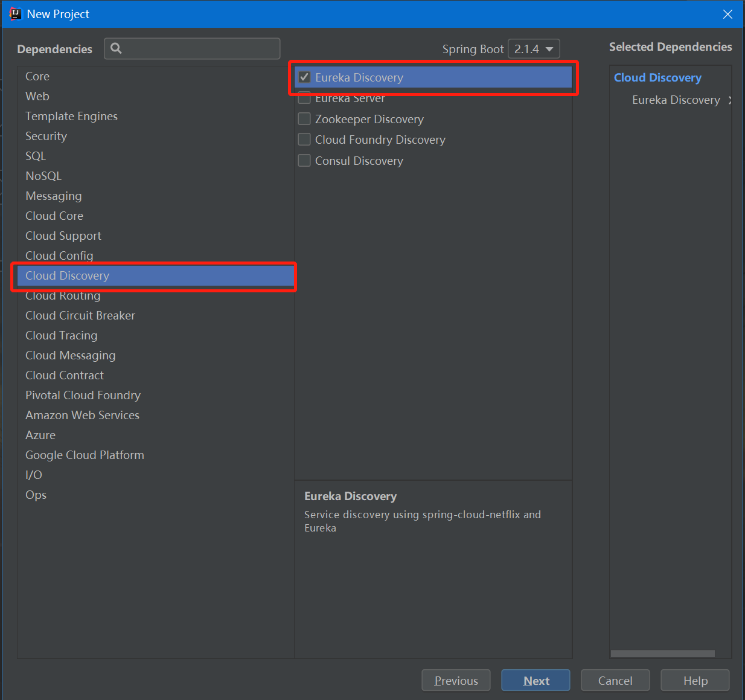The width and height of the screenshot is (745, 700).
Task: Select the Cloud Messaging category
Action: [x=156, y=355]
